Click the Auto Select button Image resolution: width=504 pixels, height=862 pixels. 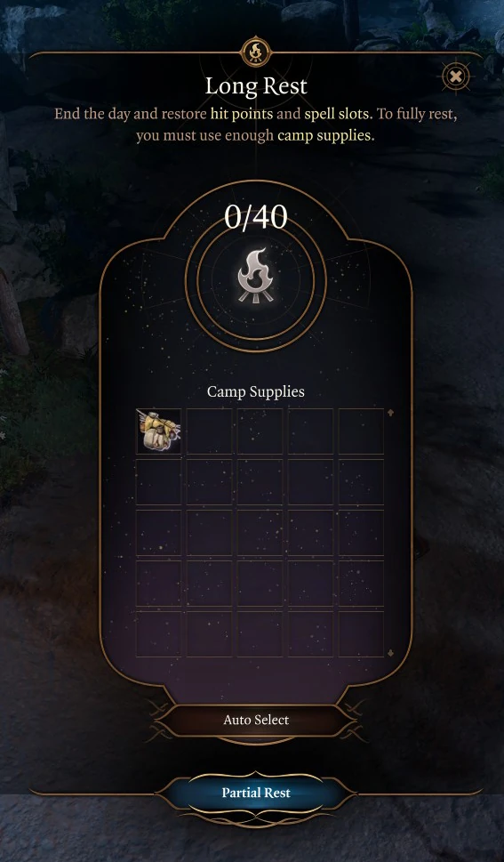pos(256,720)
